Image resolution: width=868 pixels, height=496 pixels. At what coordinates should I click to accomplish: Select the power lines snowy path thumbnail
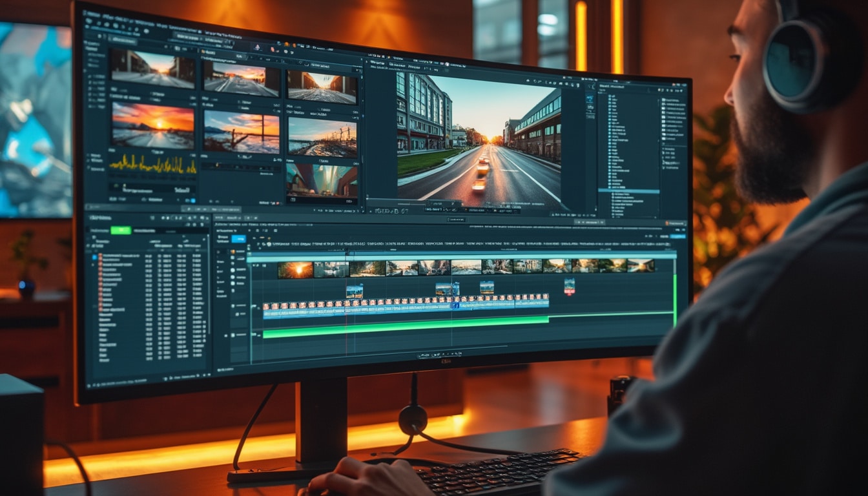click(x=322, y=138)
